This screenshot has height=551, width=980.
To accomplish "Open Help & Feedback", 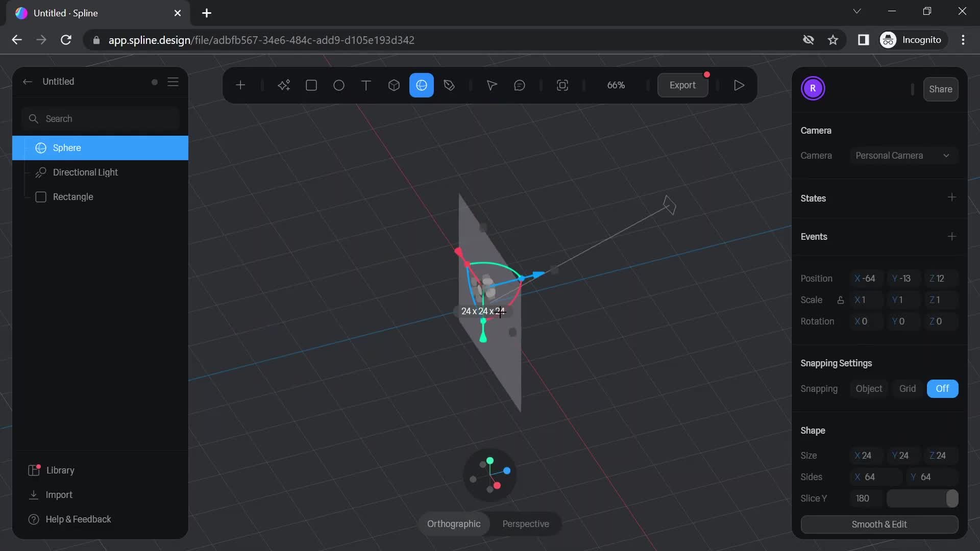I will [x=69, y=519].
